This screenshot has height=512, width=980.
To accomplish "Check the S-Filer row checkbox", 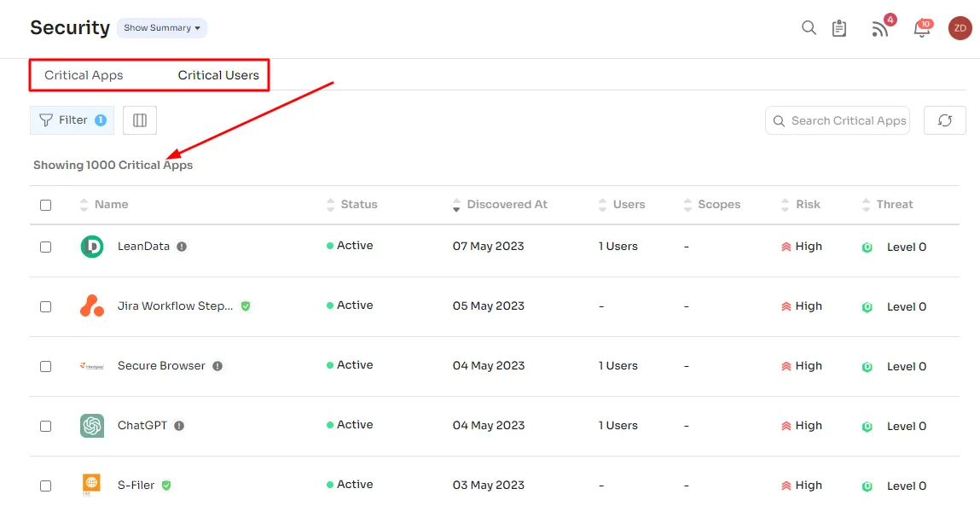I will point(45,486).
